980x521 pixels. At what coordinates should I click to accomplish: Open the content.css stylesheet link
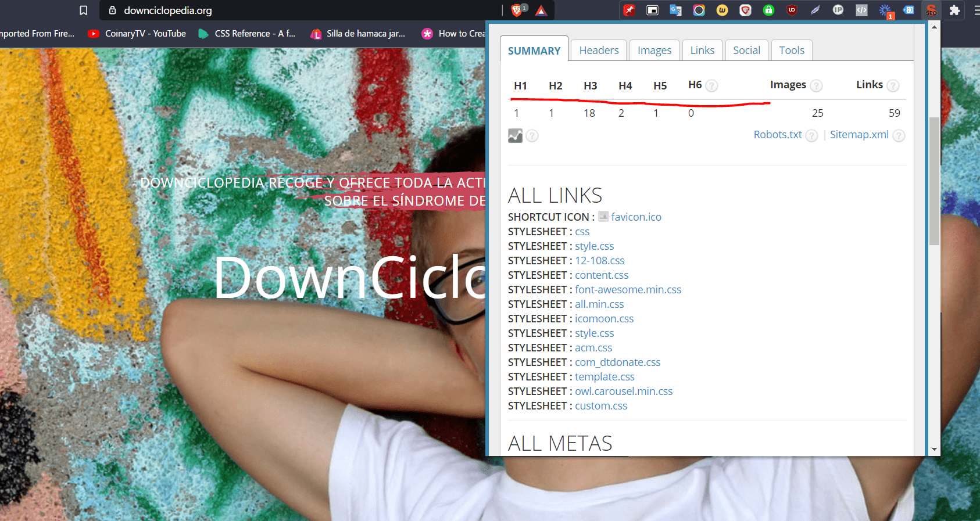tap(602, 275)
